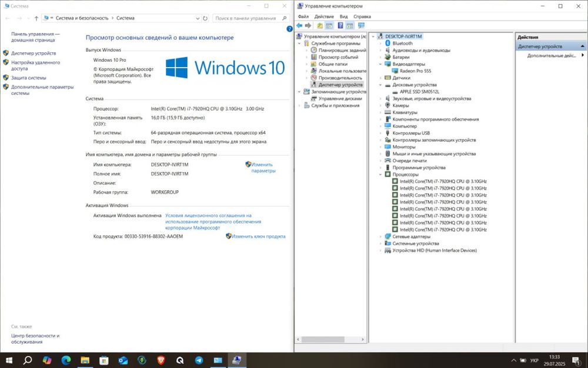Click the refresh icon in System address bar
The width and height of the screenshot is (588, 368).
coord(205,18)
